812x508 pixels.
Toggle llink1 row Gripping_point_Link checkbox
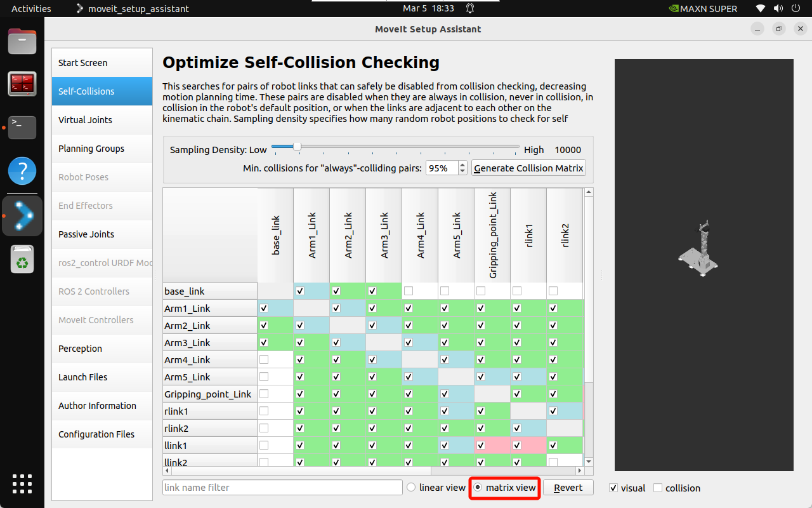481,445
